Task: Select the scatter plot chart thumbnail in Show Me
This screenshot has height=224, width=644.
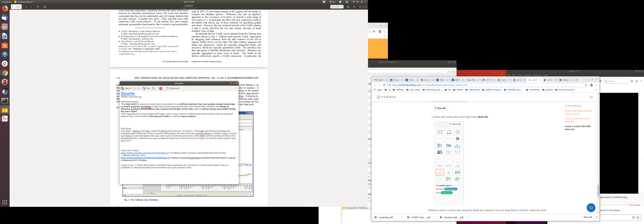Action: pyautogui.click(x=440, y=172)
